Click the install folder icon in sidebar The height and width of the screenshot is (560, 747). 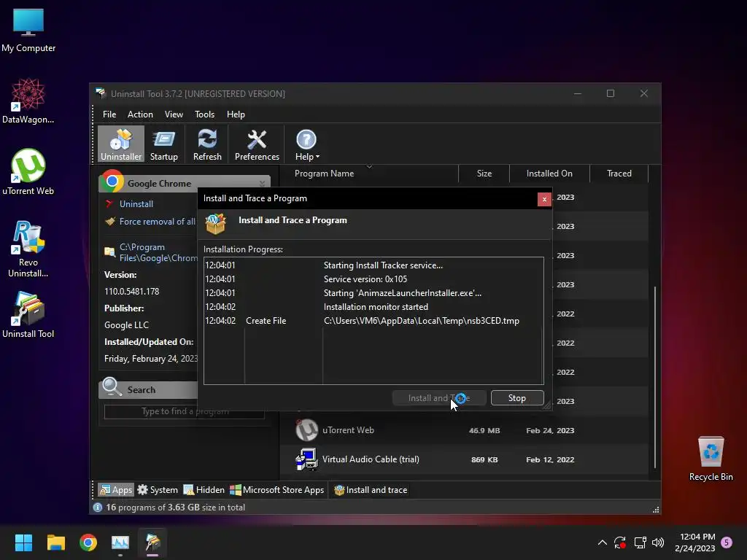[110, 252]
